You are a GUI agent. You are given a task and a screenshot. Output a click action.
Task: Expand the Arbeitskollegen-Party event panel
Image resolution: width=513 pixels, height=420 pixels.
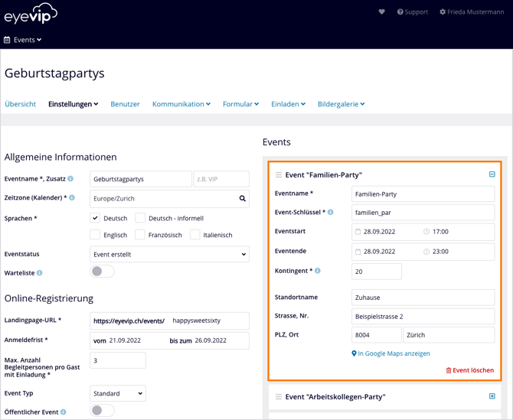point(492,396)
